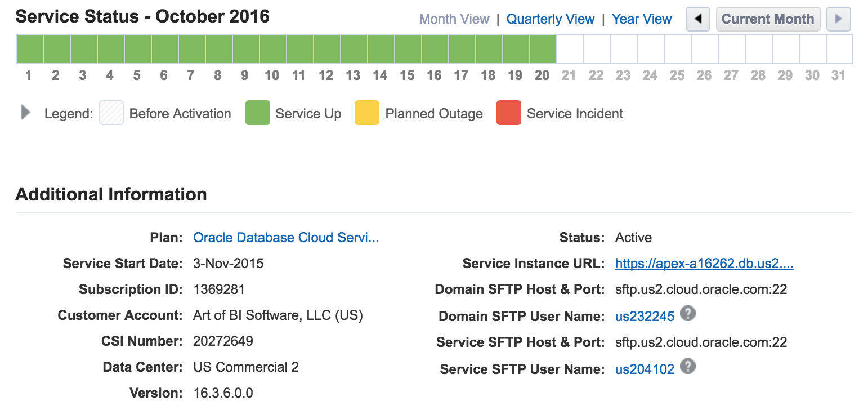868x410 pixels.
Task: Click the Planned Outage legend label
Action: 434,114
